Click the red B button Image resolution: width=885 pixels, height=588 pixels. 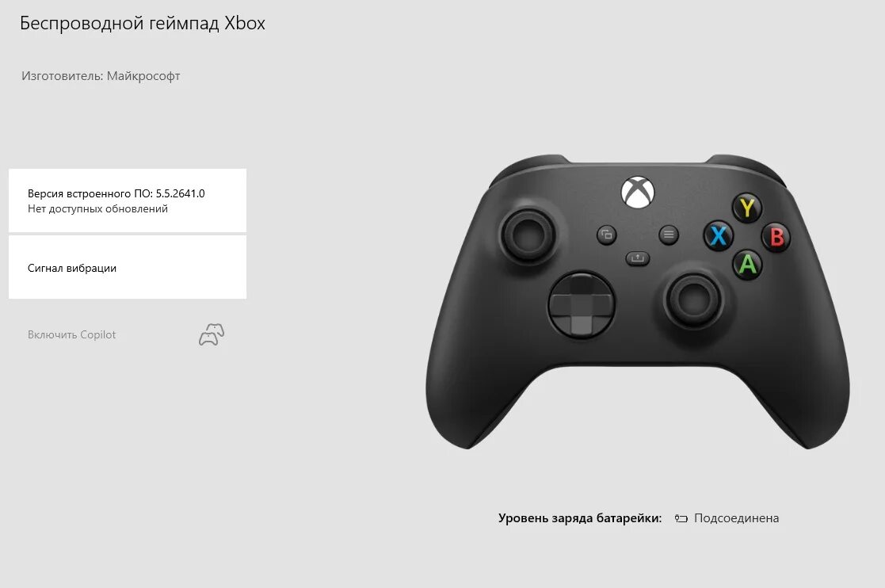(x=776, y=237)
